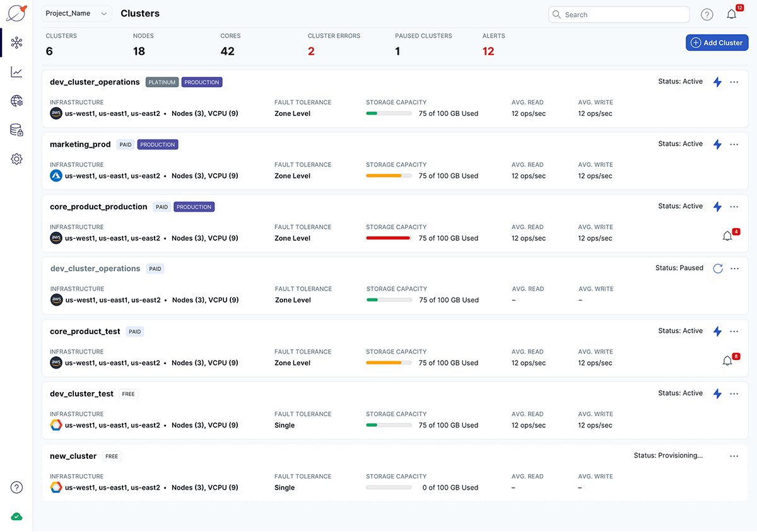
Task: Open the ellipsis menu on dev_cluster_operations
Action: (x=734, y=81)
